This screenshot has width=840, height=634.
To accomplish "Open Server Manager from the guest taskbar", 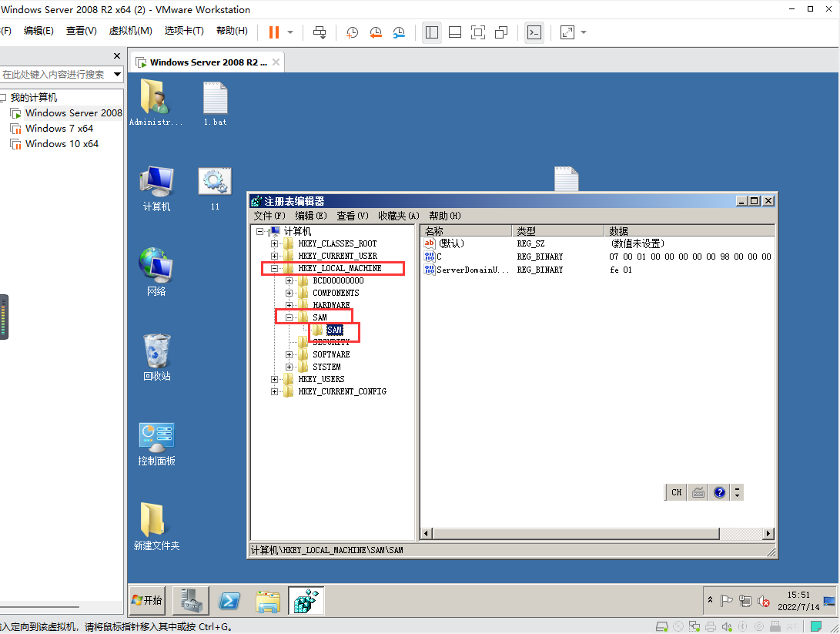I will [x=191, y=601].
